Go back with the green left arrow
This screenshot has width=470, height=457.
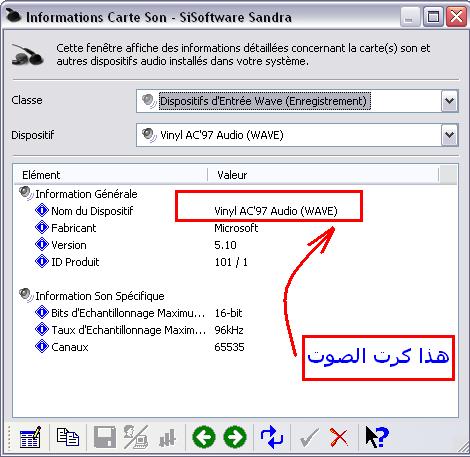pyautogui.click(x=204, y=437)
